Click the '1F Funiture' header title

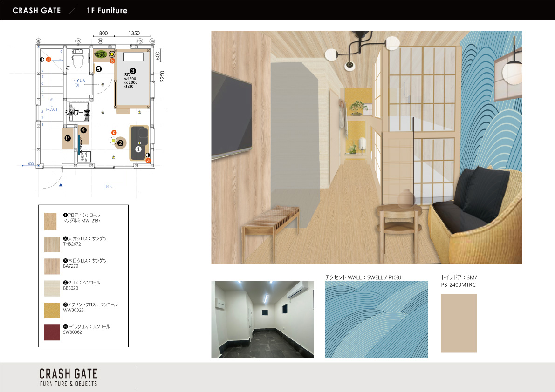(107, 10)
